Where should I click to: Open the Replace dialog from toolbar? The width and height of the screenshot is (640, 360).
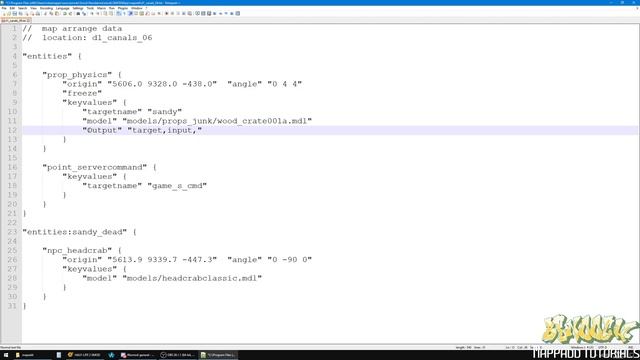click(x=84, y=13)
